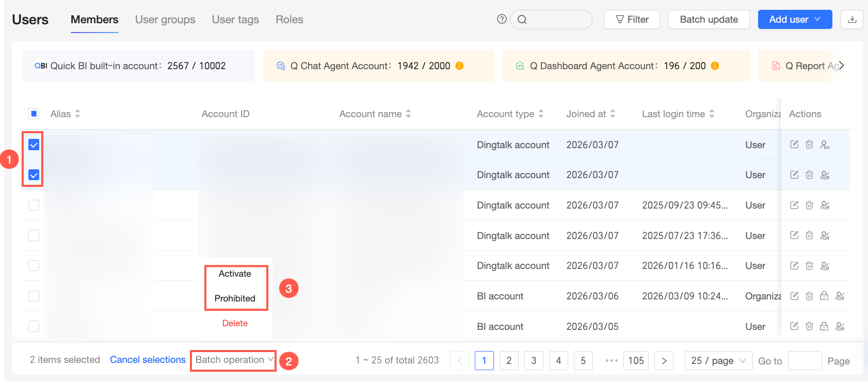
Task: Click the download export icon
Action: [852, 20]
